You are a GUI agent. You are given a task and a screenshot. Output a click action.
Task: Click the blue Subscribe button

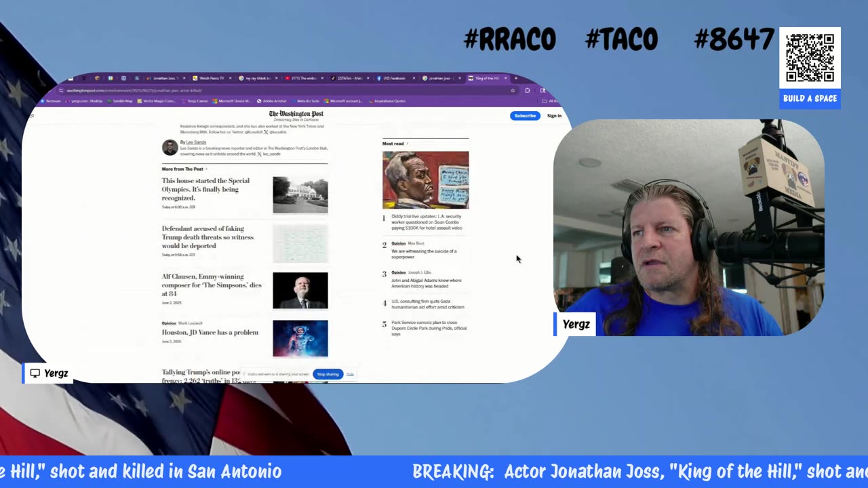(x=525, y=116)
